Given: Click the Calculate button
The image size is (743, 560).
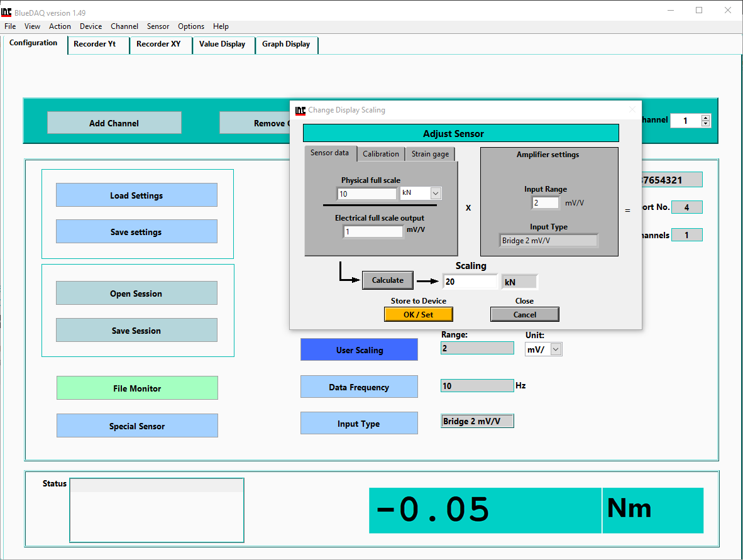Looking at the screenshot, I should (387, 280).
